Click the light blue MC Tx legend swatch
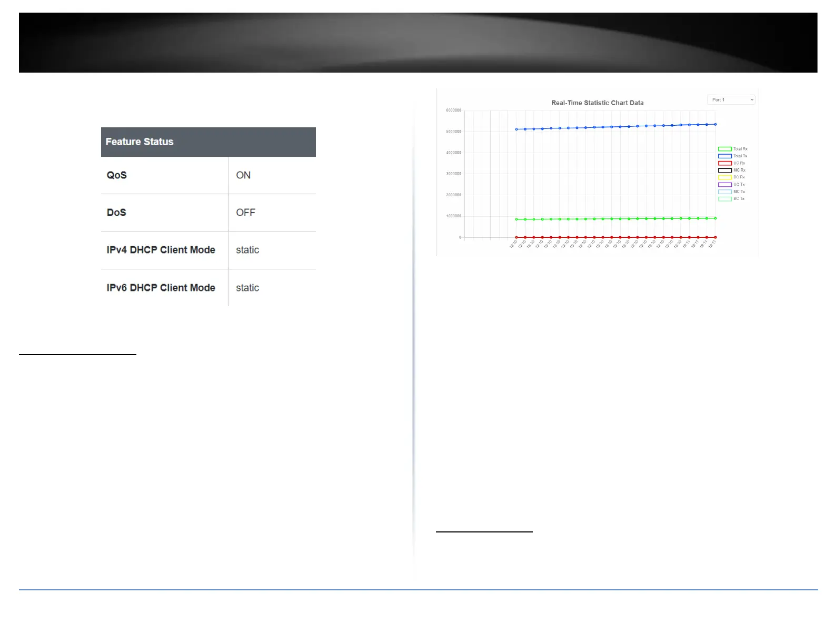Viewport: 834px width, 644px height. point(725,192)
